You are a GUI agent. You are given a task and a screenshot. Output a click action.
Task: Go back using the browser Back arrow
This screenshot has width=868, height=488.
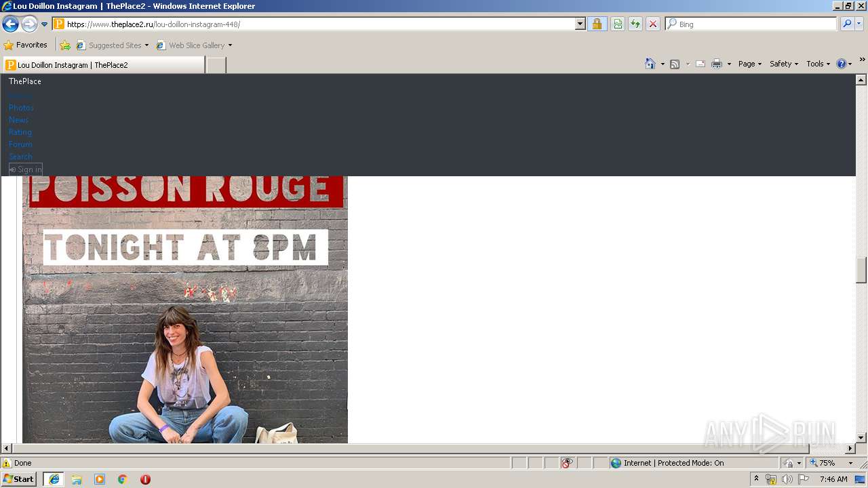pyautogui.click(x=10, y=24)
